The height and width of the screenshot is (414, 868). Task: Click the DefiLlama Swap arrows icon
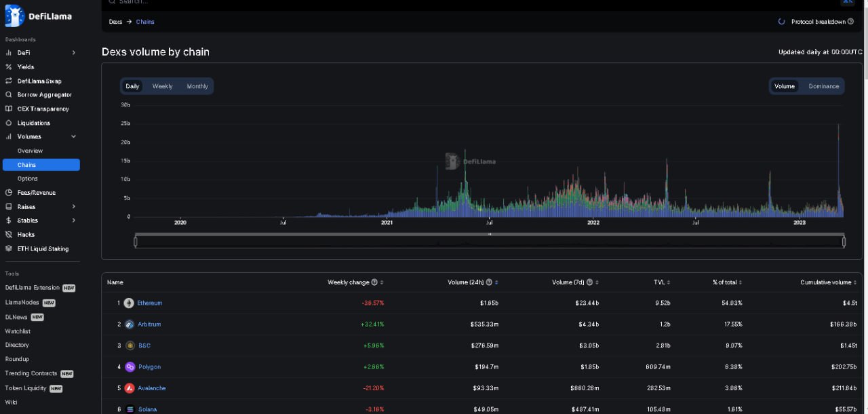click(x=9, y=81)
